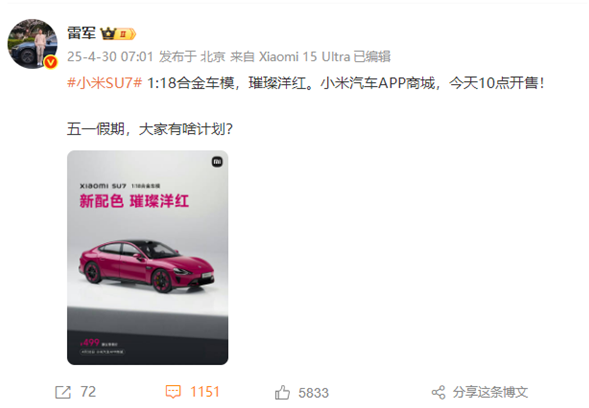Click the 已编辑 edited label
This screenshot has width=589, height=408.
(x=372, y=57)
